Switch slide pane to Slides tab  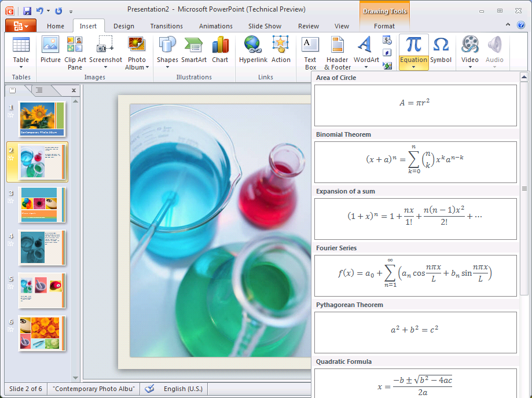click(x=13, y=90)
